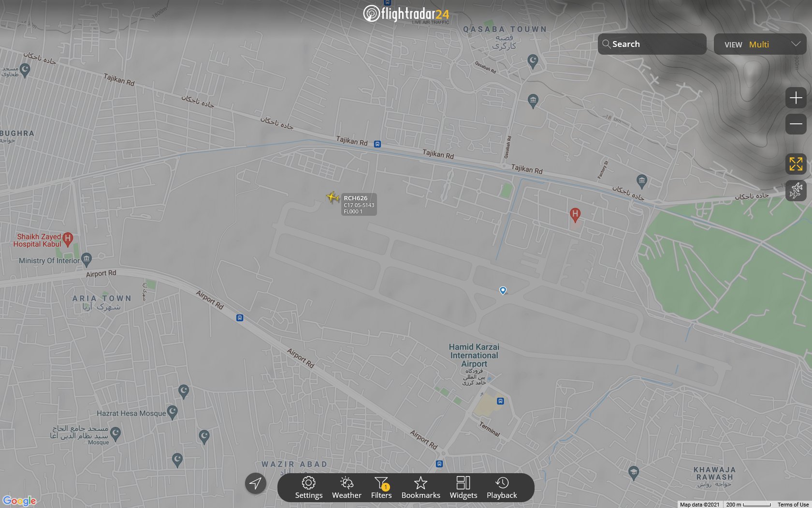
Task: Launch Playback mode
Action: tap(502, 488)
